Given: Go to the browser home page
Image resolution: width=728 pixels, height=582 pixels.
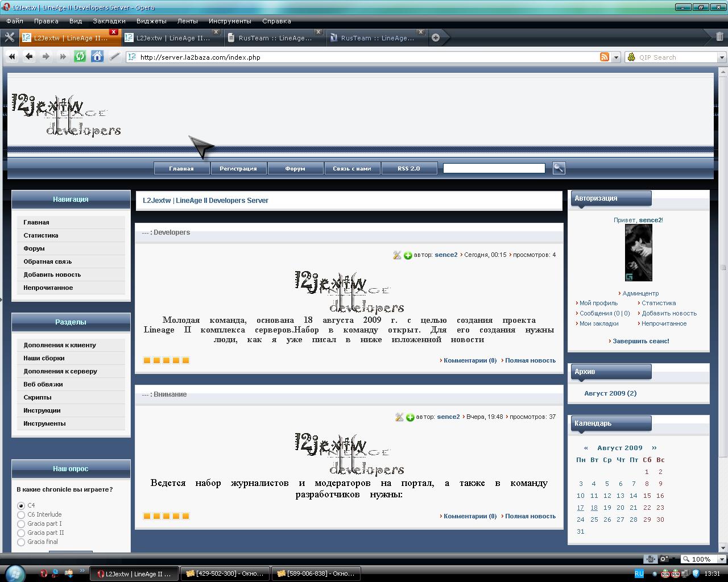Looking at the screenshot, I should (x=97, y=57).
